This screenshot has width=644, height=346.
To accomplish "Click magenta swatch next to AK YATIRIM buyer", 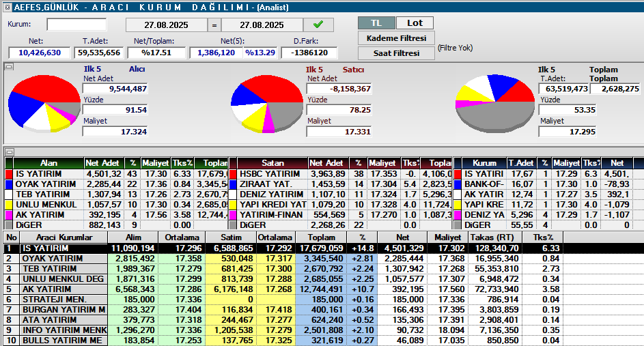I will [8, 215].
